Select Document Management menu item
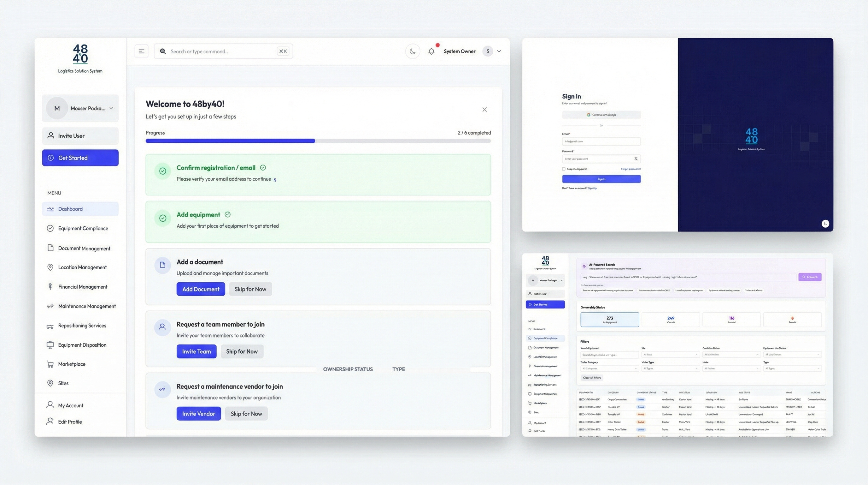This screenshot has height=485, width=868. point(84,248)
